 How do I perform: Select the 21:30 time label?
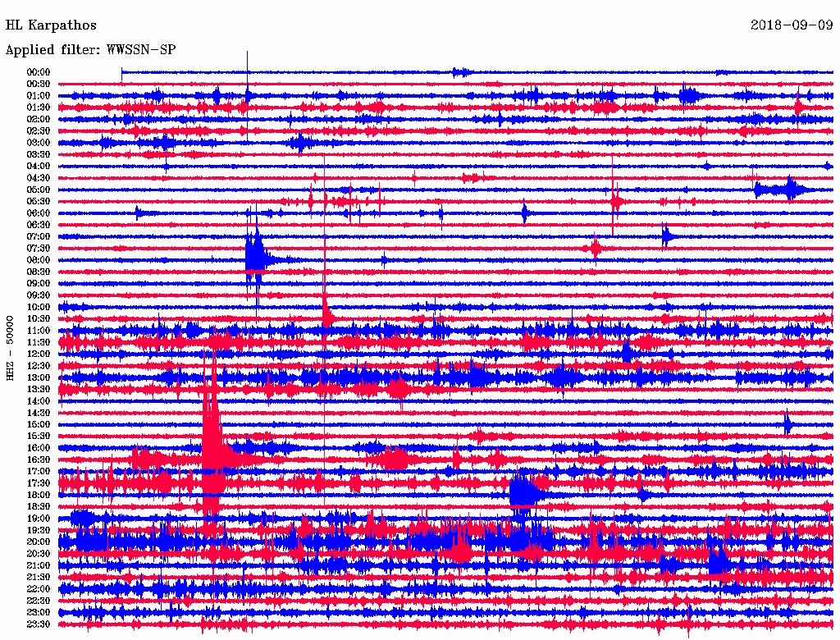point(39,578)
